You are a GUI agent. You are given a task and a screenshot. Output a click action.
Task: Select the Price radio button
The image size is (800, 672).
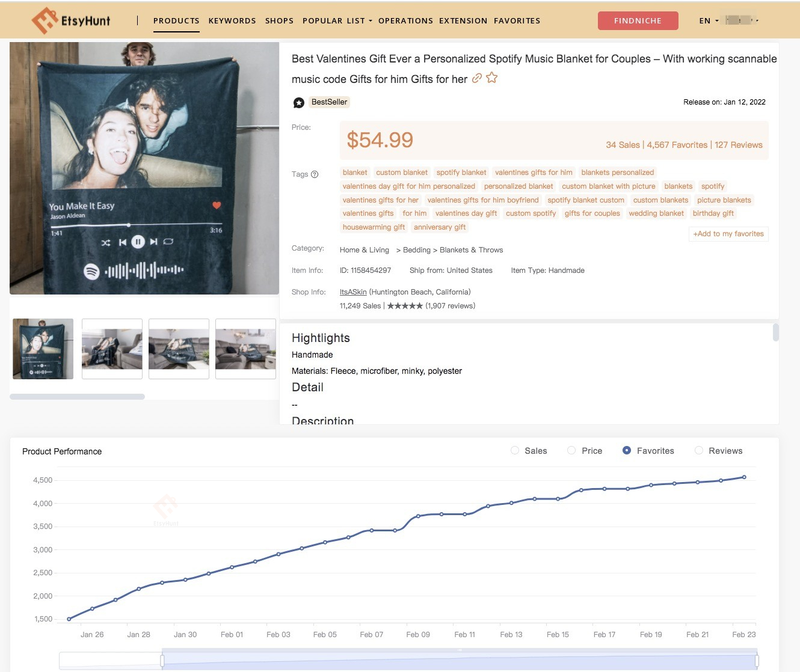570,450
